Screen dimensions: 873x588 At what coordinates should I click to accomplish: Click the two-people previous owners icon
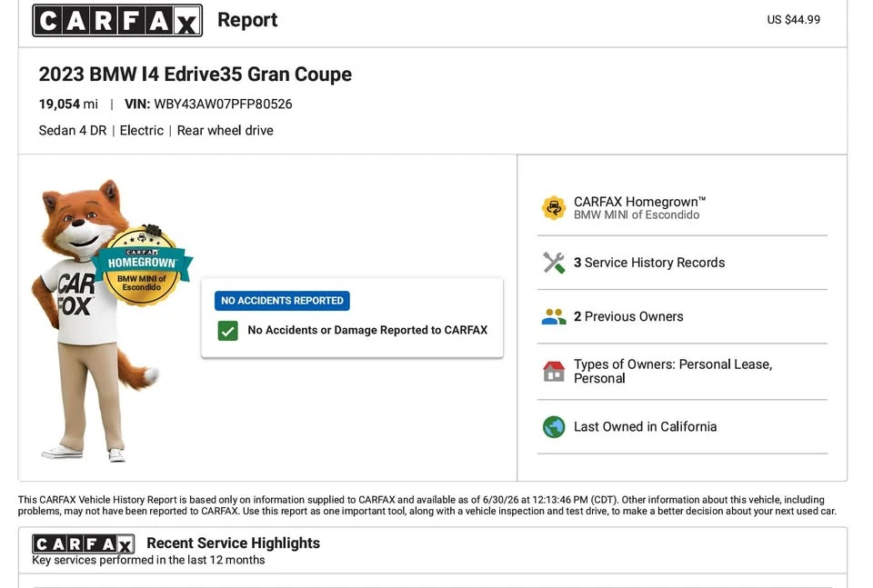[554, 316]
